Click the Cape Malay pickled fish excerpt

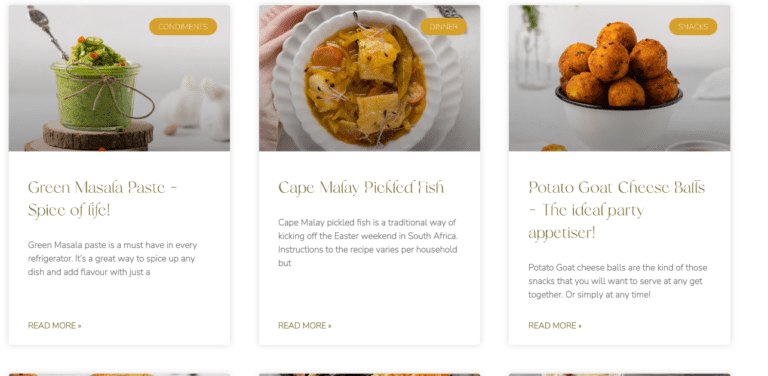click(x=368, y=243)
